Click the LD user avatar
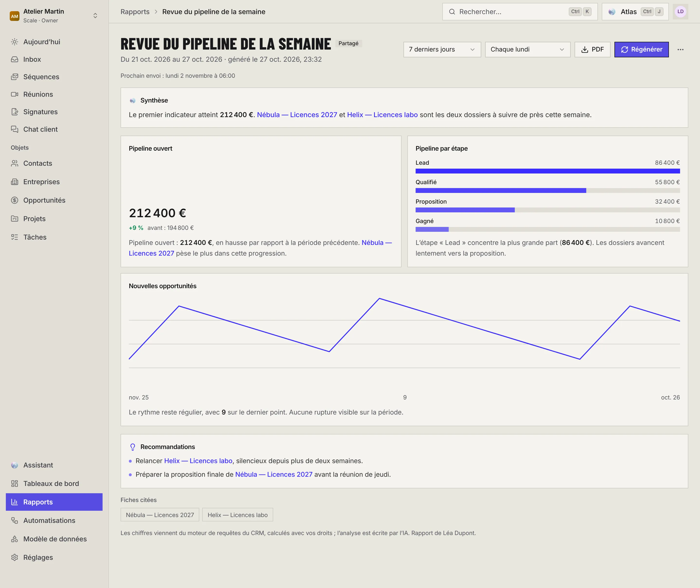This screenshot has width=700, height=588. 680,12
